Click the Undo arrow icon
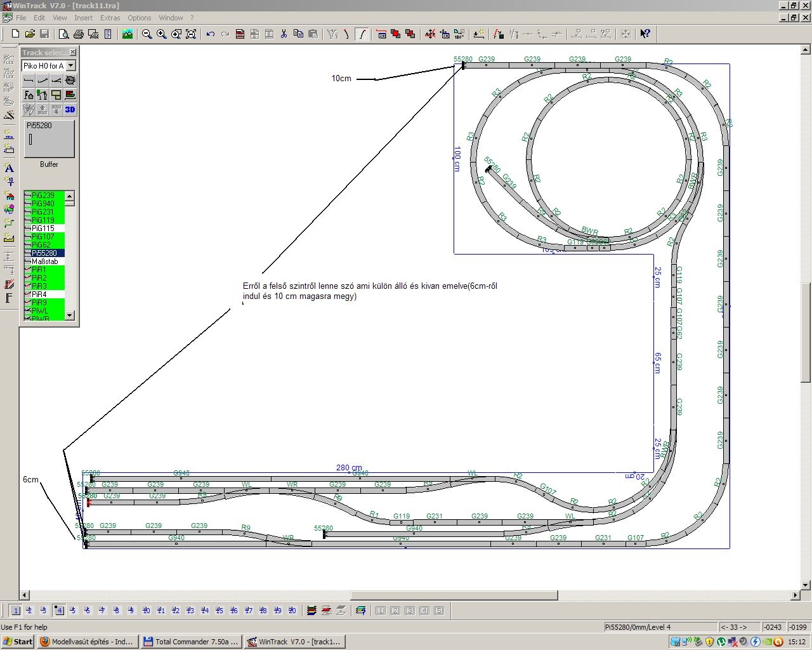The image size is (812, 650). click(x=211, y=34)
